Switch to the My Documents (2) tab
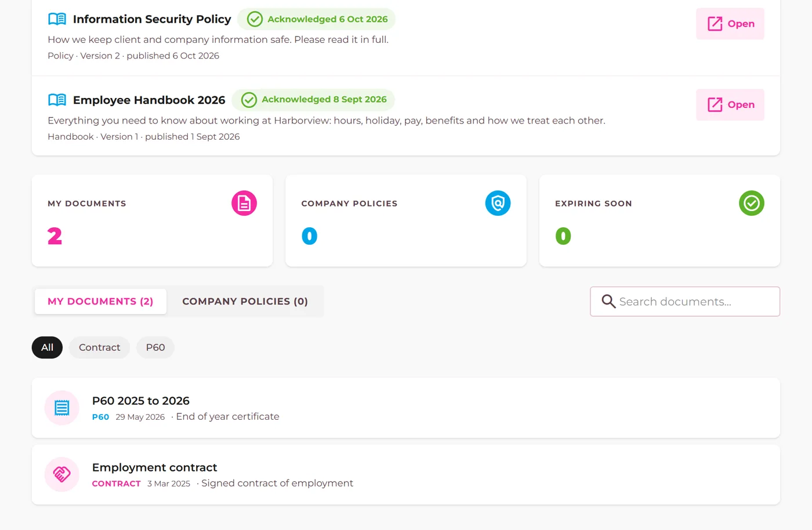Screen dimensions: 812x530 point(100,302)
